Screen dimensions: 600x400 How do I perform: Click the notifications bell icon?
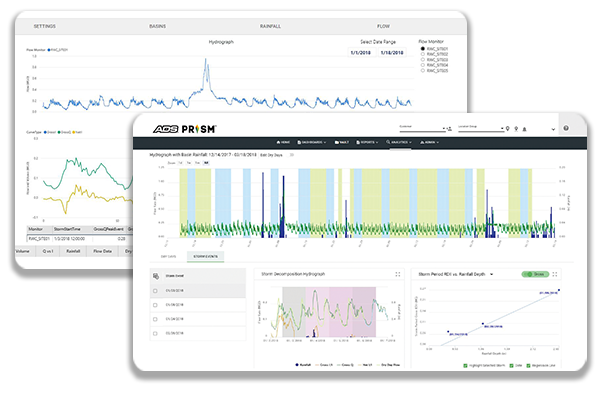point(525,129)
